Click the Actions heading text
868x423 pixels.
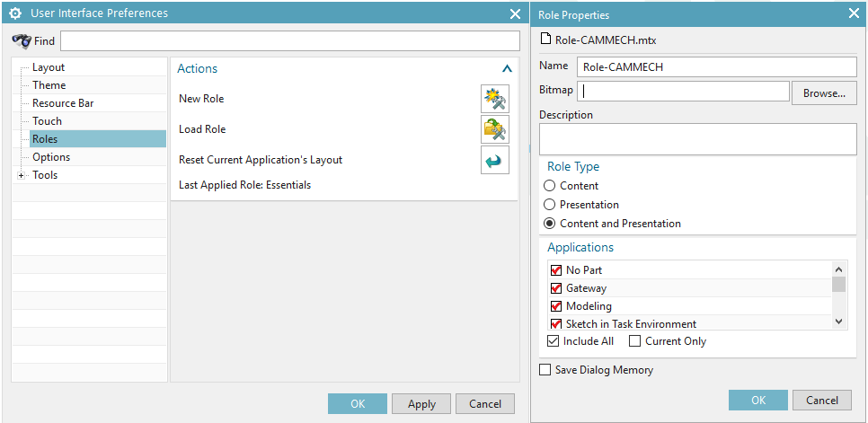[197, 68]
